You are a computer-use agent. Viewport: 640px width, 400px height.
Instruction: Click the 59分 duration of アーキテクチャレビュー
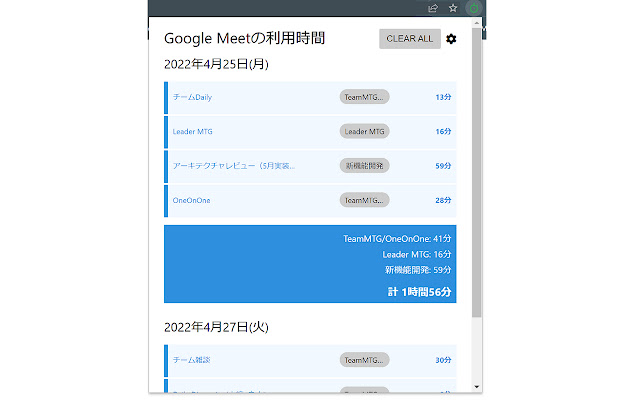click(443, 166)
